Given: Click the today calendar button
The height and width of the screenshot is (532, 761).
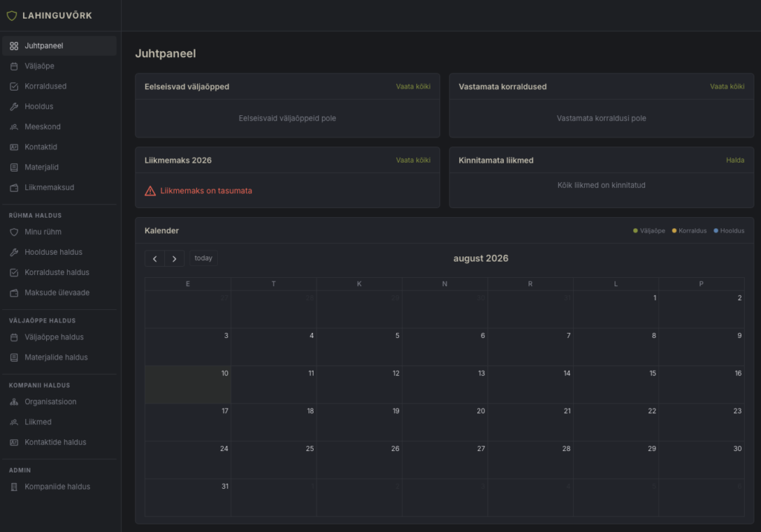Looking at the screenshot, I should tap(204, 259).
